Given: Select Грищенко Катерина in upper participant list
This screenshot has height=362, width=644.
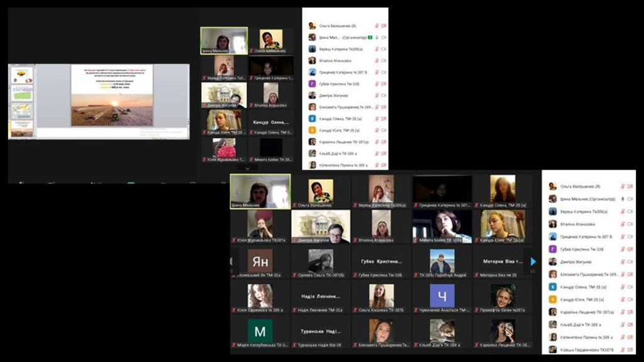Looking at the screenshot, I should 343,72.
